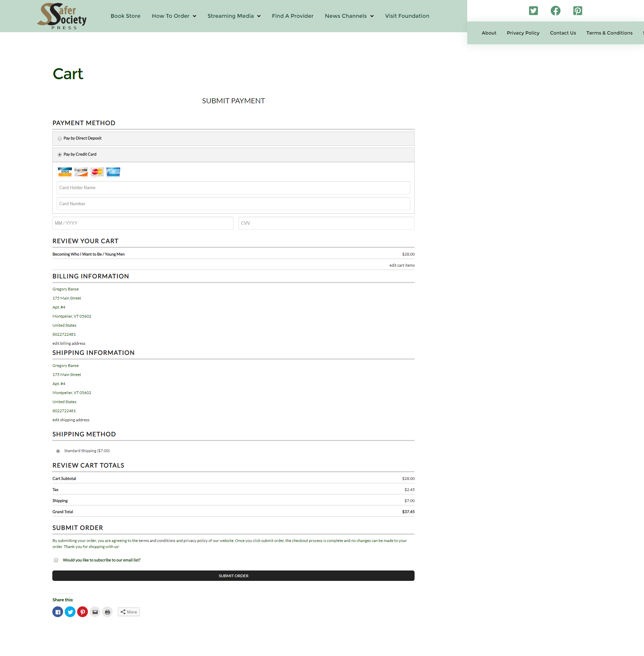Viewport: 644px width, 656px height.
Task: Click the print icon under Share this
Action: click(107, 612)
